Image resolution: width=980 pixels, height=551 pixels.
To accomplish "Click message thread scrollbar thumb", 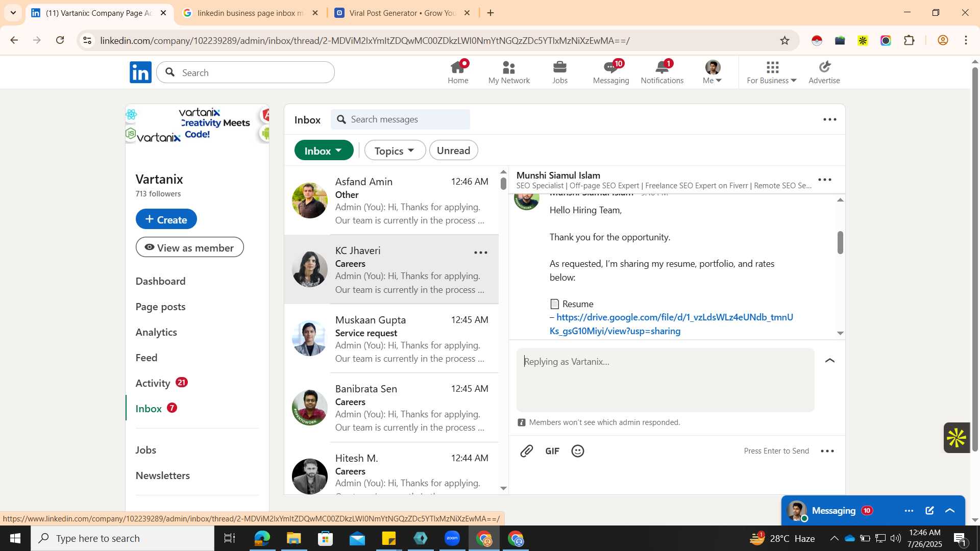I will [x=840, y=242].
